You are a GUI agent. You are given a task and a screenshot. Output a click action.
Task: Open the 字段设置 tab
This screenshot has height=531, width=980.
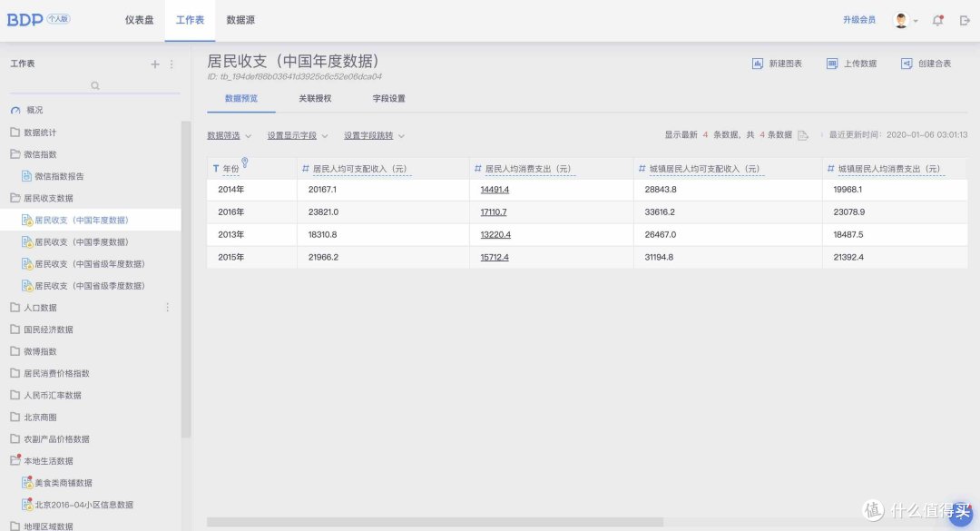click(x=388, y=99)
